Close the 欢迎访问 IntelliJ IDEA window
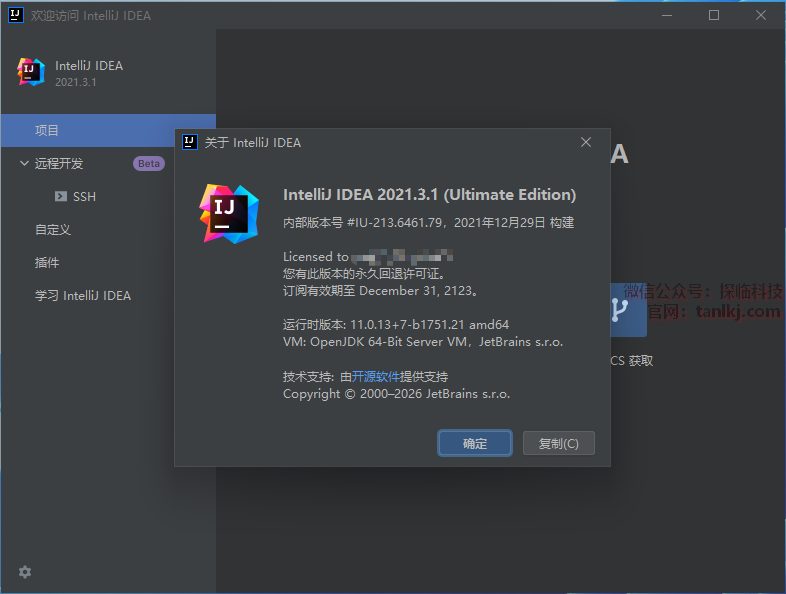786x594 pixels. [x=760, y=15]
